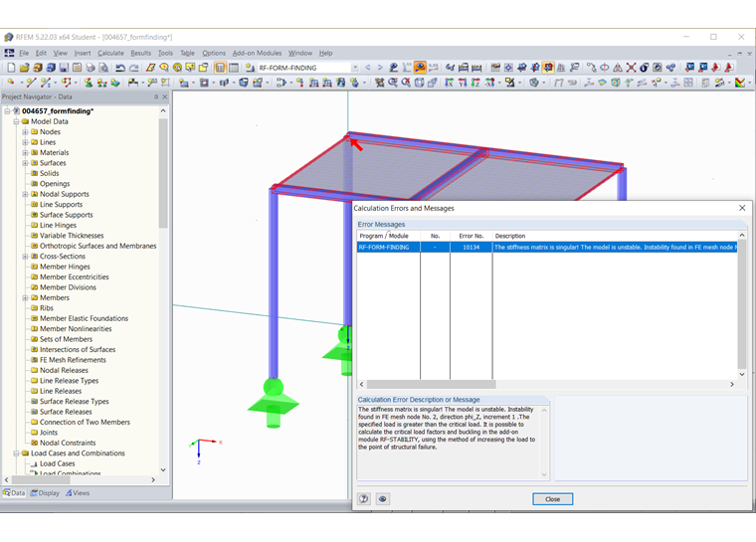Click the new member toolbar icon
This screenshot has width=756, height=542.
point(46,83)
